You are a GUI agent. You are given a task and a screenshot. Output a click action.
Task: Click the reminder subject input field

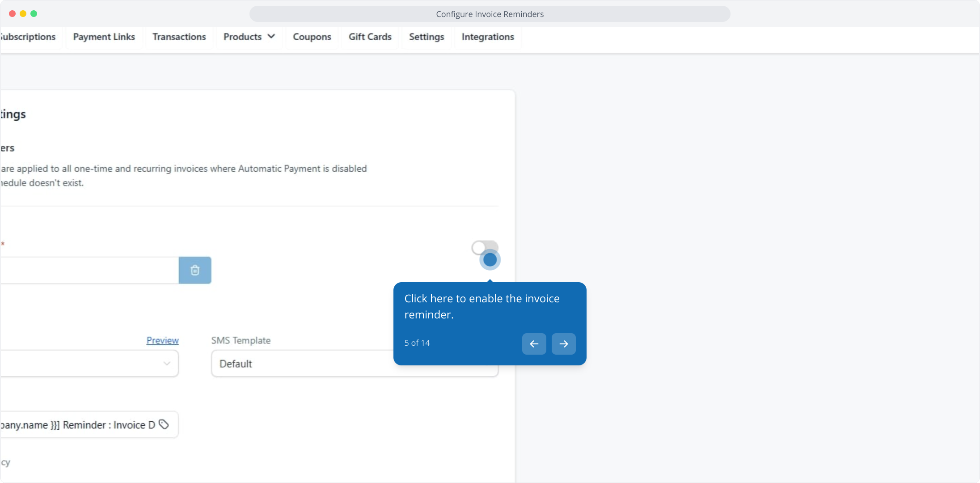(x=76, y=425)
